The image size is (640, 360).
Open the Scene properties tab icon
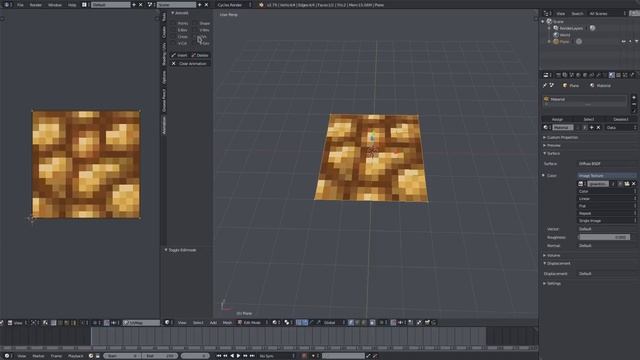click(571, 75)
